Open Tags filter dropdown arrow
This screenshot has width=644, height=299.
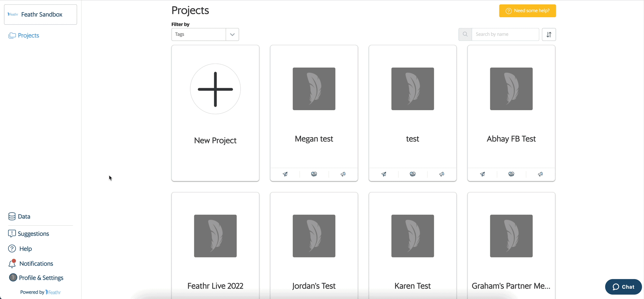click(232, 34)
